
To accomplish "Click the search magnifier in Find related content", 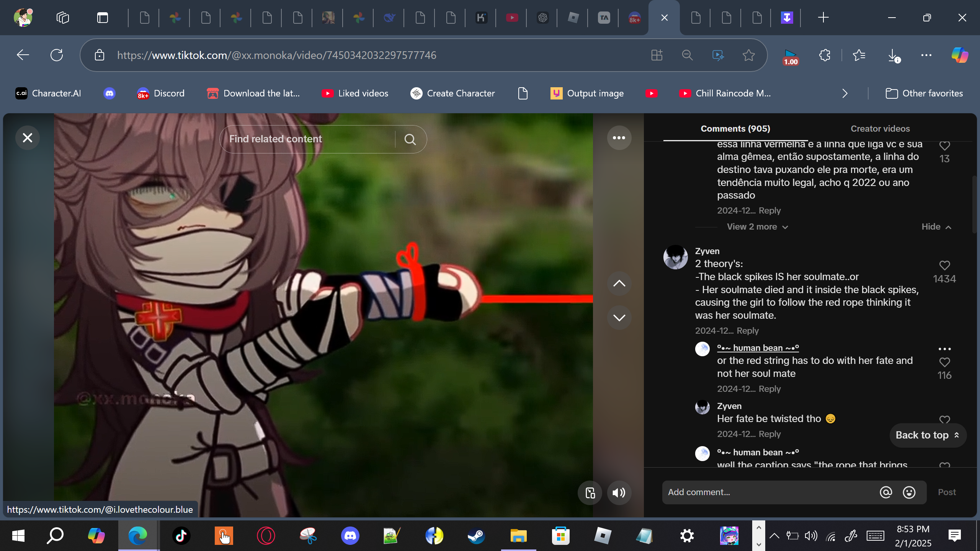I will click(410, 139).
